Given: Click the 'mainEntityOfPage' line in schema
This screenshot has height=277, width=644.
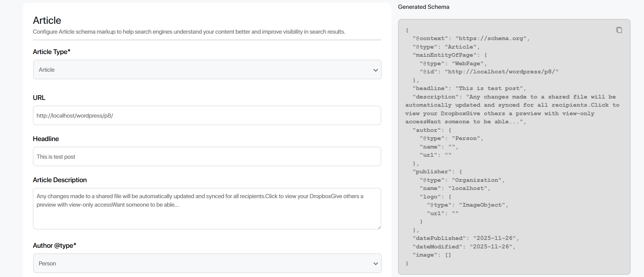Looking at the screenshot, I should [450, 55].
